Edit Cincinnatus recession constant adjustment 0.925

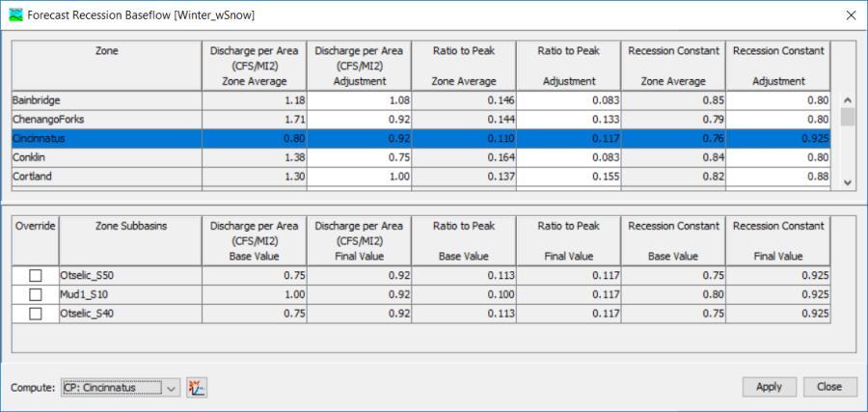(776, 138)
